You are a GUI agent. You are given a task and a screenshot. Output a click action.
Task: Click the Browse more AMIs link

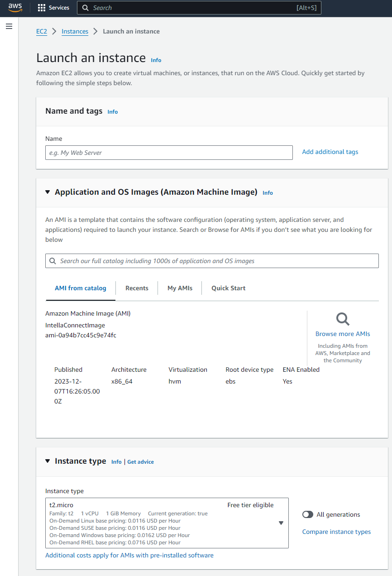click(343, 334)
